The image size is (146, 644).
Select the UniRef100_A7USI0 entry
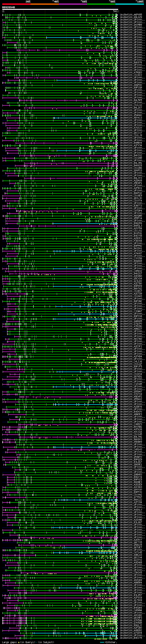point(131,128)
